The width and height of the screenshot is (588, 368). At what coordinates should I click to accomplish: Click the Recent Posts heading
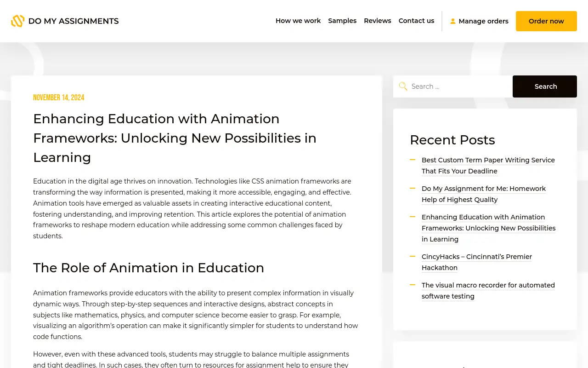tap(452, 140)
